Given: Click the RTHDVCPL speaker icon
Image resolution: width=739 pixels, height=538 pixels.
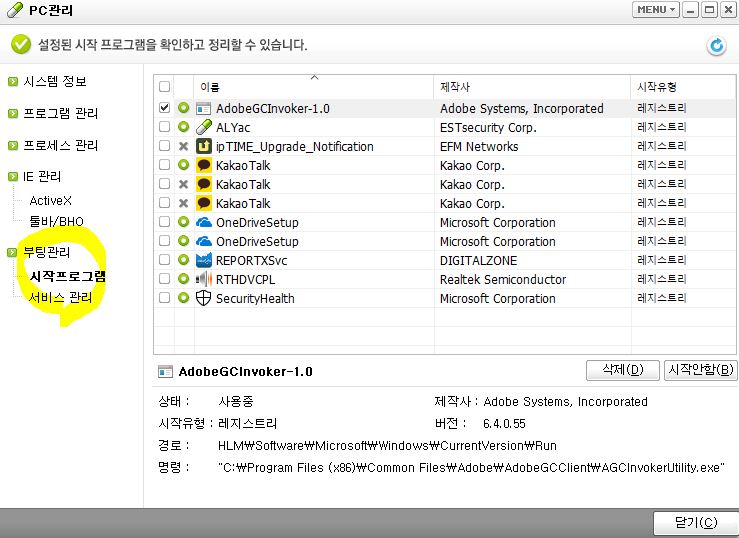Looking at the screenshot, I should pos(204,279).
